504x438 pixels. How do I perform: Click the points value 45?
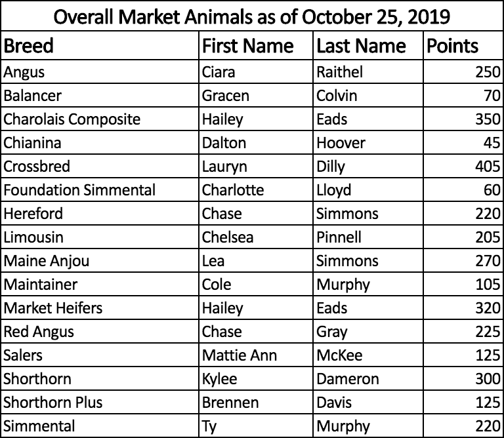click(492, 143)
